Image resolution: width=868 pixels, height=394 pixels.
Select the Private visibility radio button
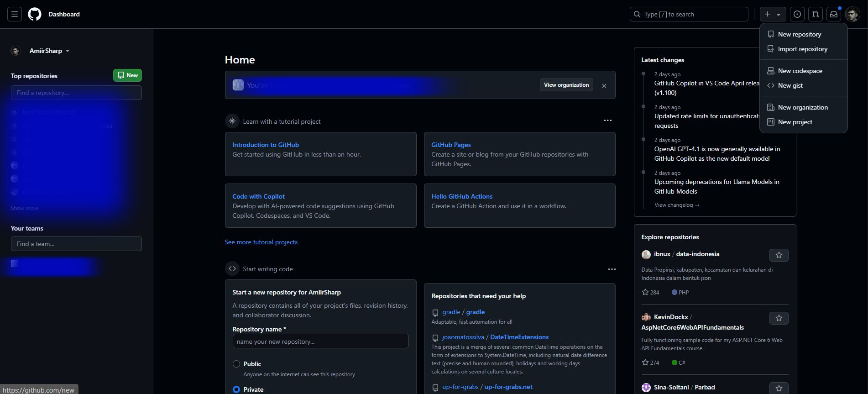[x=236, y=389]
